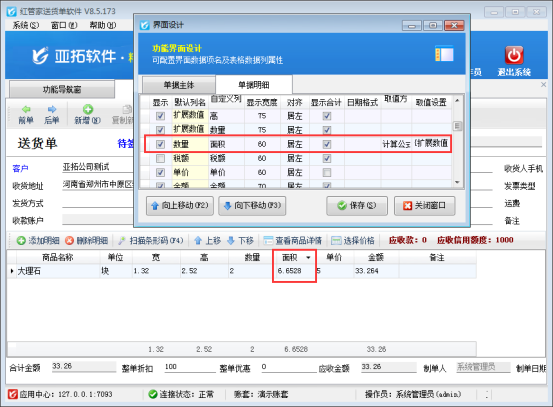553x407 pixels.
Task: Check 显示合计 box for 单价 row
Action: pyautogui.click(x=327, y=172)
